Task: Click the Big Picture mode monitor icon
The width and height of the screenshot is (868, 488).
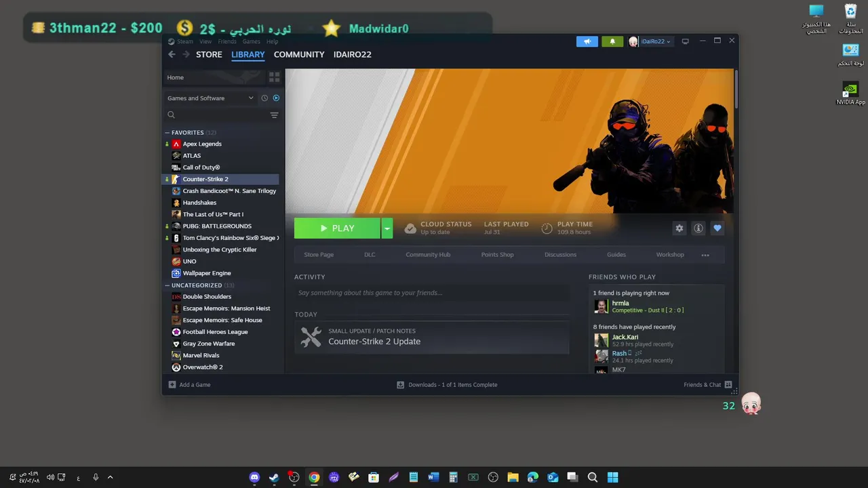Action: coord(685,41)
